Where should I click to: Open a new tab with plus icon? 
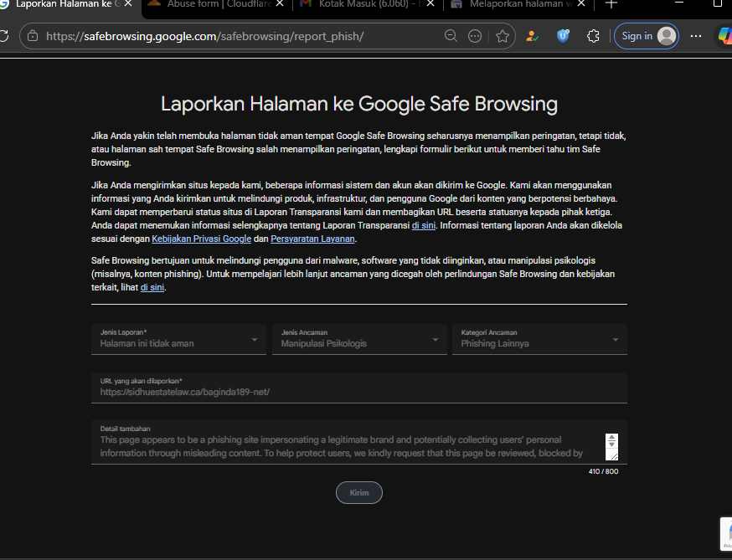coord(611,4)
